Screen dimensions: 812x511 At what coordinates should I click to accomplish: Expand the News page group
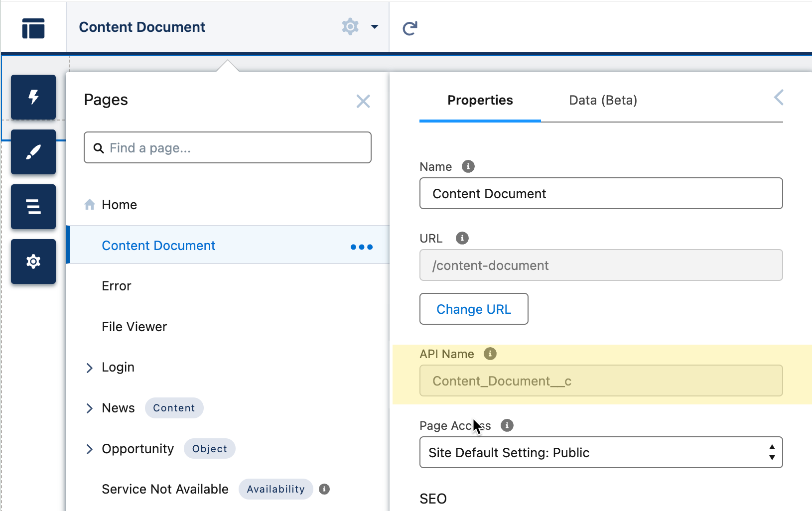[x=90, y=408]
